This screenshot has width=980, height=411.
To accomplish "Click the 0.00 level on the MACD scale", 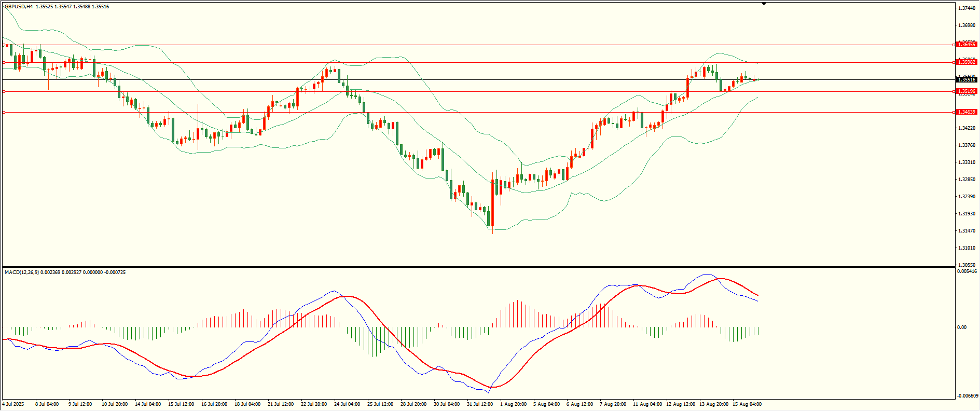I will pos(961,327).
